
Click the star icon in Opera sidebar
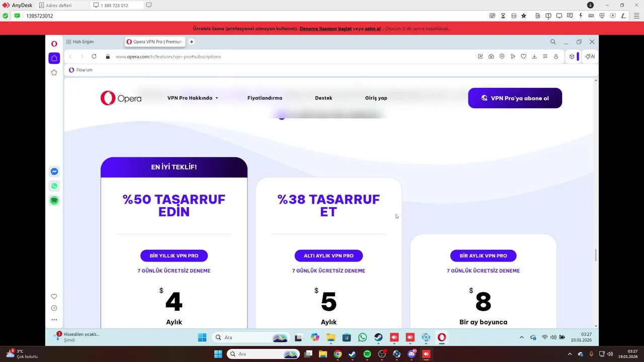[x=54, y=72]
